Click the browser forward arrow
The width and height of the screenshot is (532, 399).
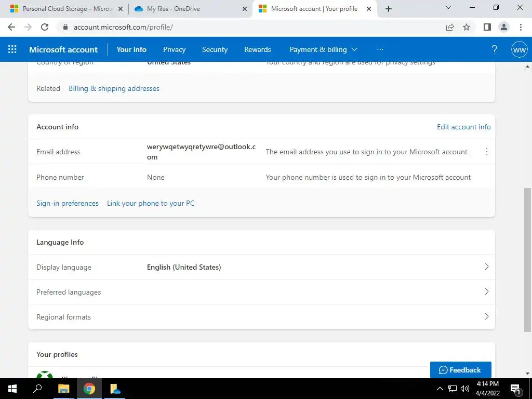click(x=28, y=27)
